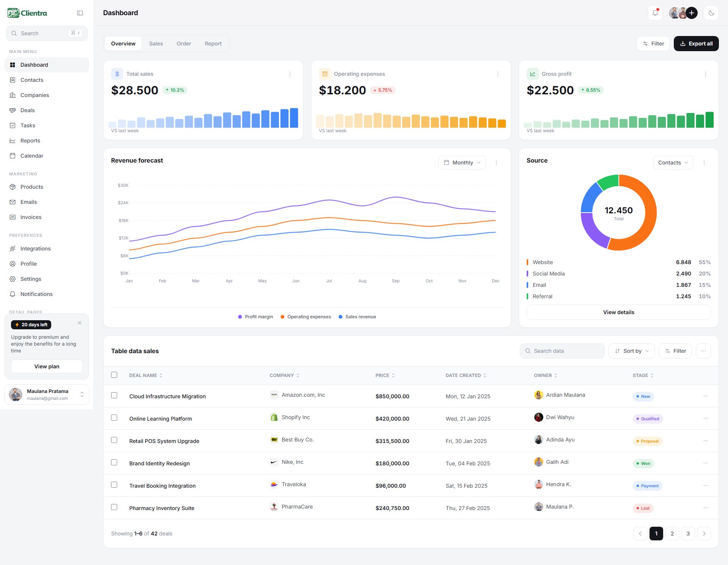
Task: Open the Sort by dropdown
Action: (631, 351)
